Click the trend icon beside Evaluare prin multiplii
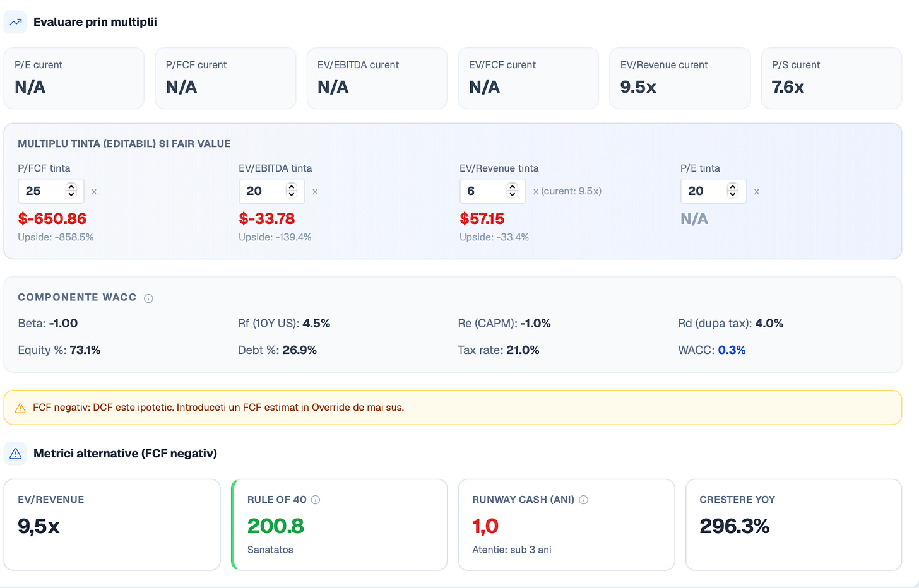919x588 pixels. (15, 22)
